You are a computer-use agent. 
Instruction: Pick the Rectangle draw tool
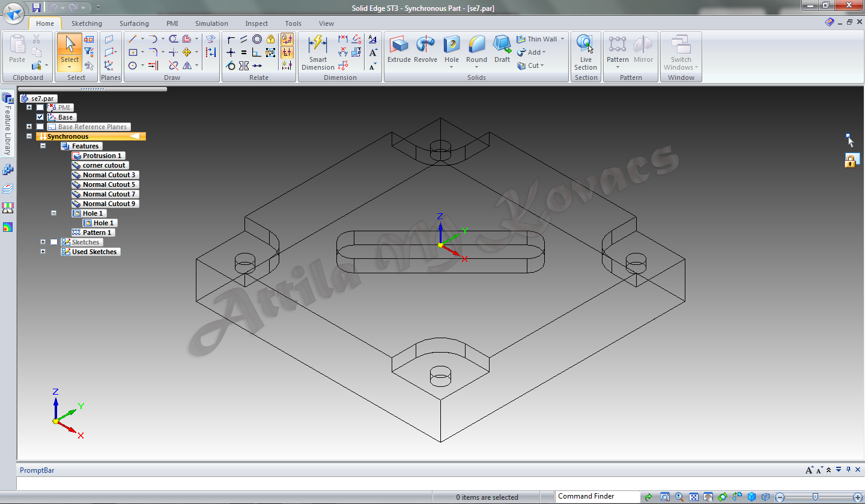tap(133, 52)
